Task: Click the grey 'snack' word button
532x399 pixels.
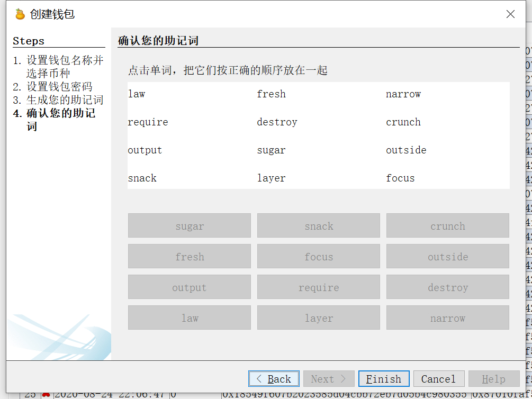Action: pyautogui.click(x=319, y=225)
